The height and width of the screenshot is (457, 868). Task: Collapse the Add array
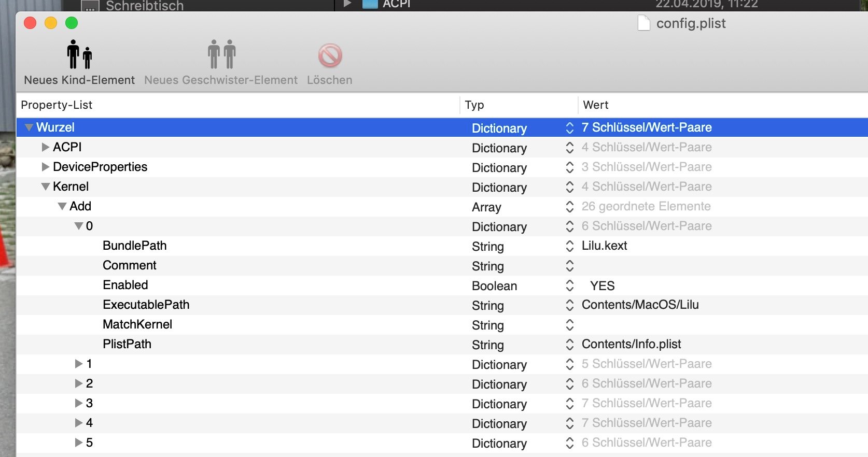click(62, 206)
